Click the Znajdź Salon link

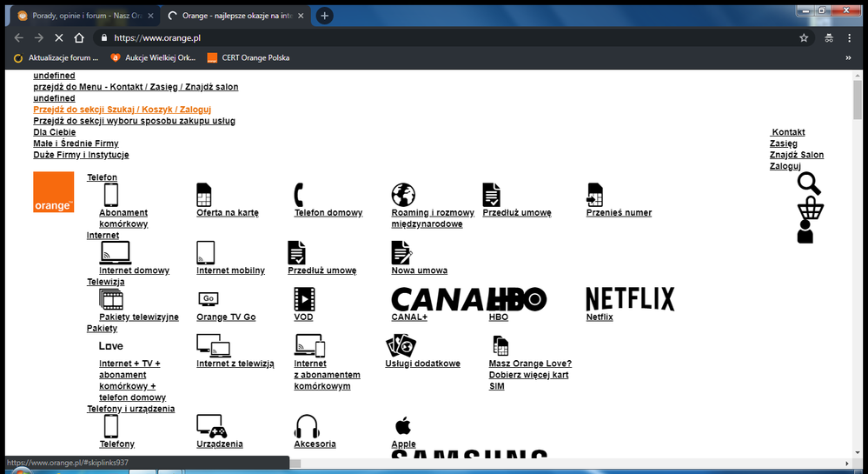click(x=796, y=155)
